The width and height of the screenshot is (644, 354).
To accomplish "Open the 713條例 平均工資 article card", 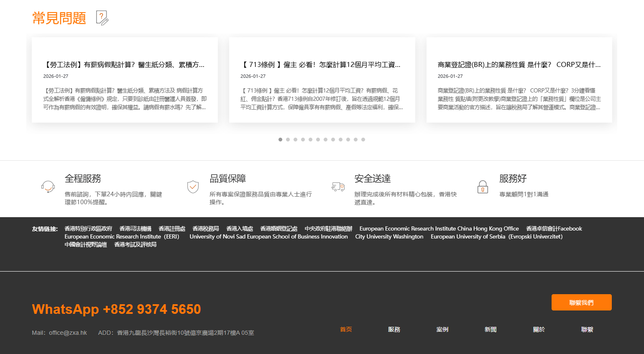I will pyautogui.click(x=322, y=80).
